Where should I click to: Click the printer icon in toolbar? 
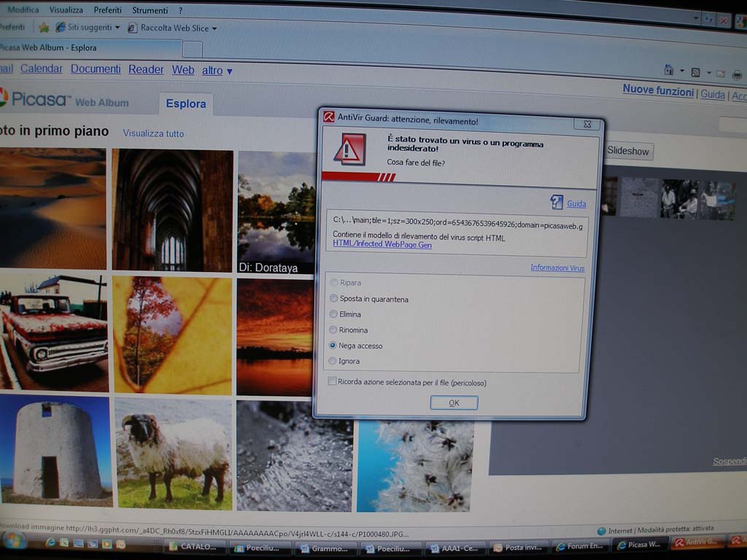(737, 75)
